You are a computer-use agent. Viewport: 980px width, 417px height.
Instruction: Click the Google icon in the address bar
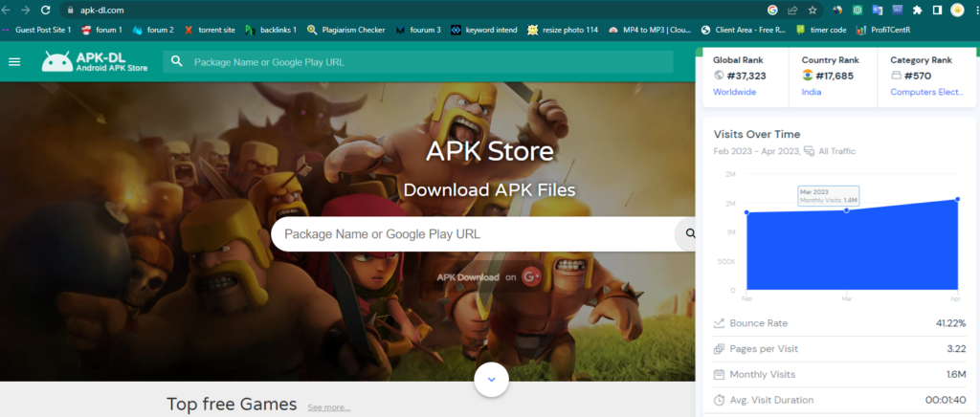click(772, 10)
